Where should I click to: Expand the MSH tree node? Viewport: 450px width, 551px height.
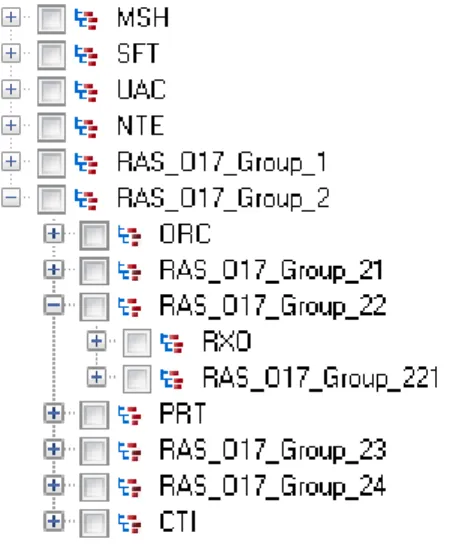click(x=11, y=17)
